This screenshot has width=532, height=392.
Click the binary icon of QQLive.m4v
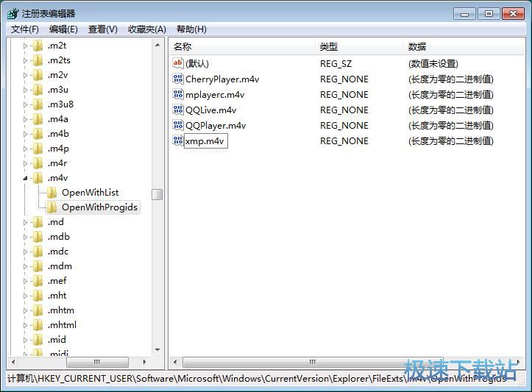point(178,110)
